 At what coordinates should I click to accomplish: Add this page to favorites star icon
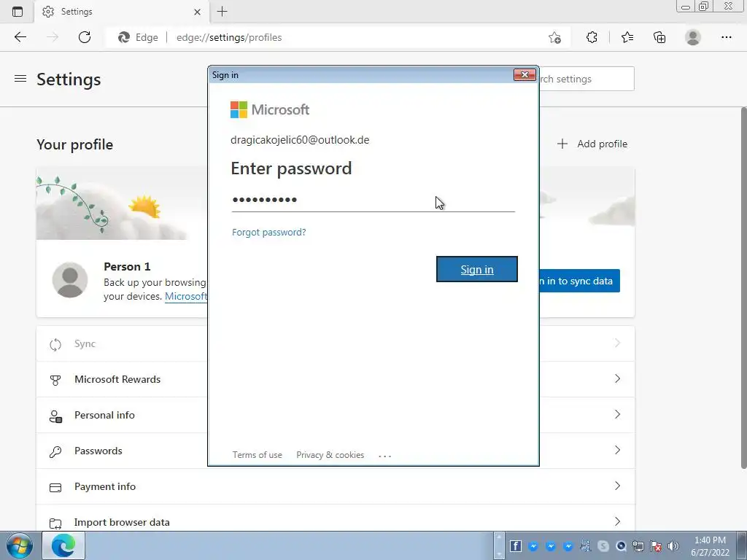coord(554,37)
